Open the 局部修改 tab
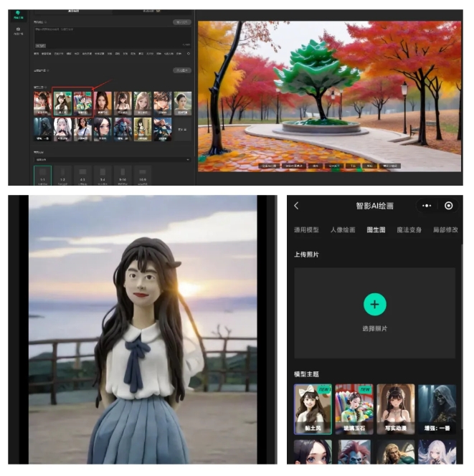This screenshot has height=476, width=474. coord(445,230)
